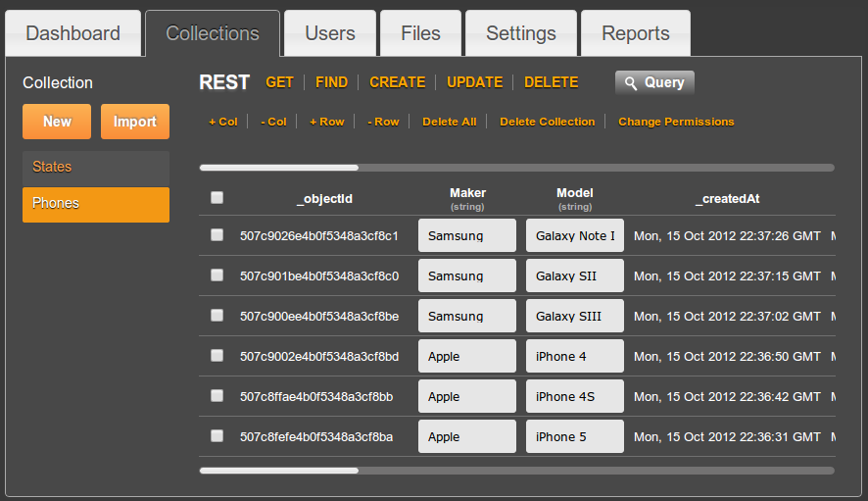Add a column with + Col
Screen dimensions: 868x501
pos(222,122)
